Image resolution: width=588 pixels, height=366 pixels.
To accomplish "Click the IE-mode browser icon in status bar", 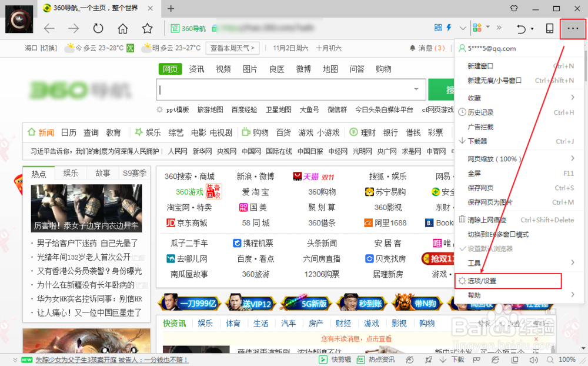I will click(495, 360).
